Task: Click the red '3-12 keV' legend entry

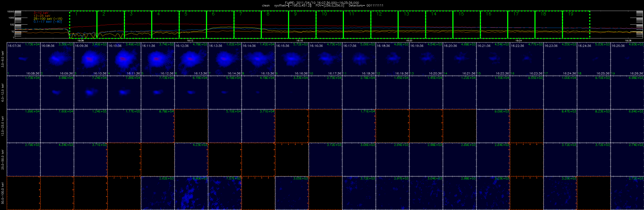Action: point(41,13)
